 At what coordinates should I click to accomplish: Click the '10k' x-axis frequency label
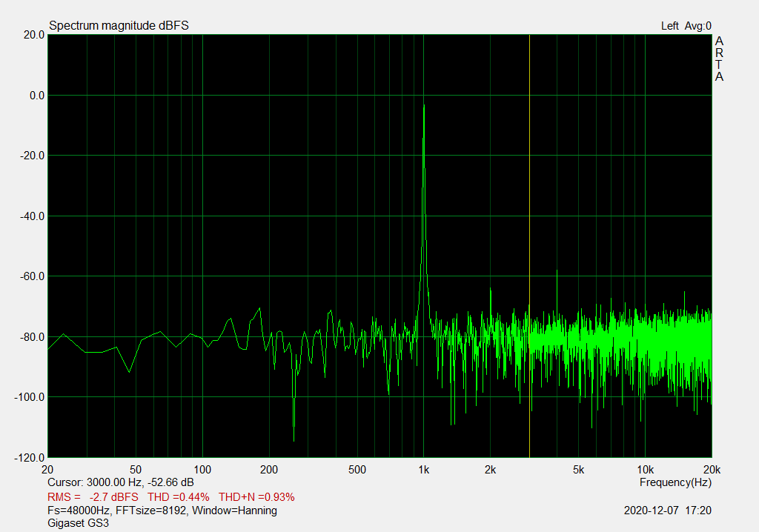(646, 470)
